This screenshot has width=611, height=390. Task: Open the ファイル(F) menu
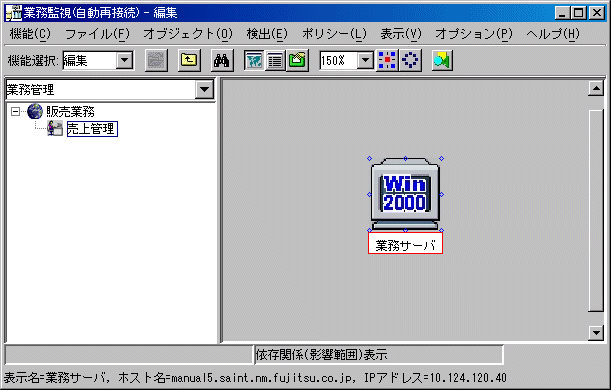tap(97, 34)
